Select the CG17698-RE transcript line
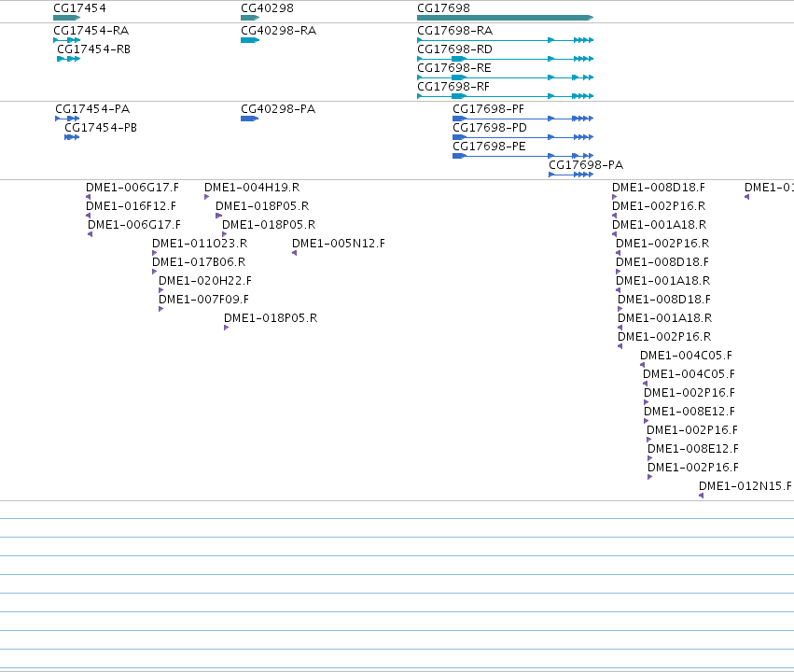 pyautogui.click(x=505, y=77)
